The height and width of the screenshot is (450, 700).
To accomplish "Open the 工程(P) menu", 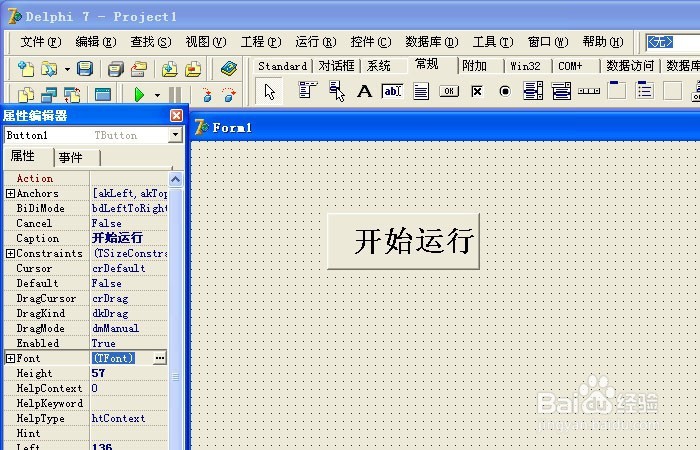I will pyautogui.click(x=261, y=42).
